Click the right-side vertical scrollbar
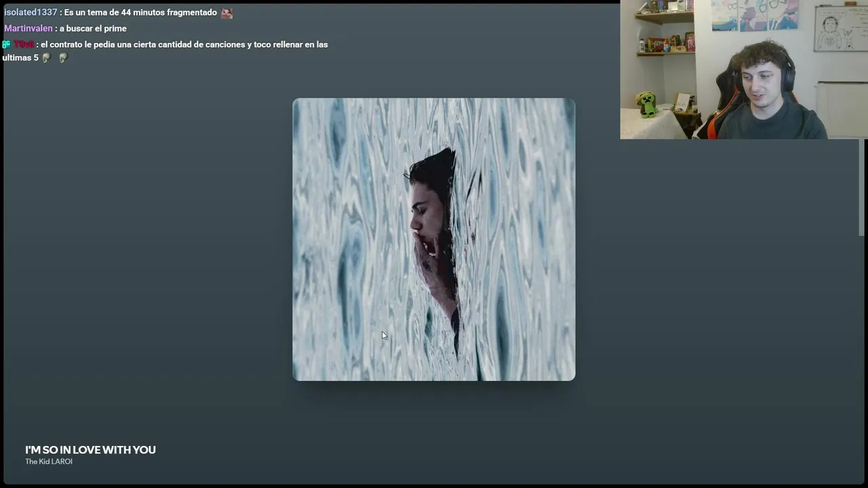The image size is (868, 488). point(863,187)
